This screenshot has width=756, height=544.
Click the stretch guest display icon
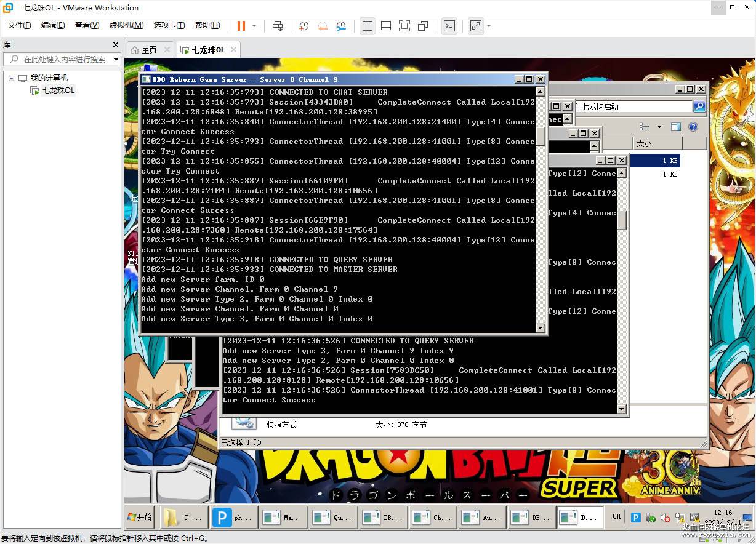tap(476, 26)
